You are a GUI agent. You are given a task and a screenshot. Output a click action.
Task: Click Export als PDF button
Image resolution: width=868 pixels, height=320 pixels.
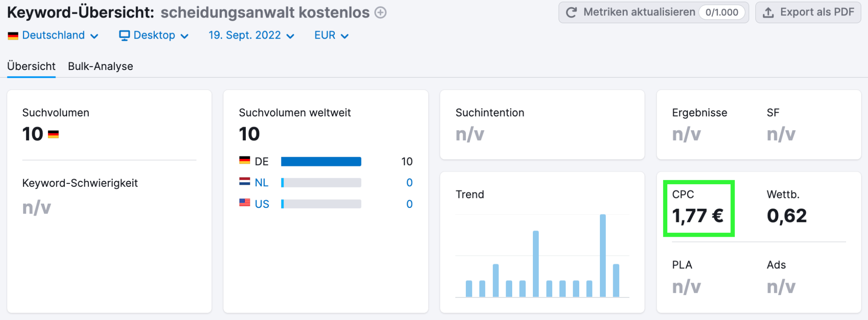[808, 12]
